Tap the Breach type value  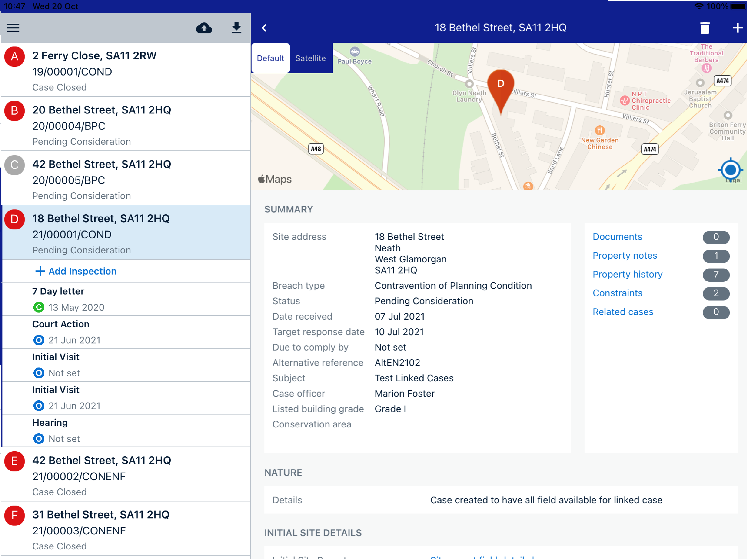tap(453, 286)
